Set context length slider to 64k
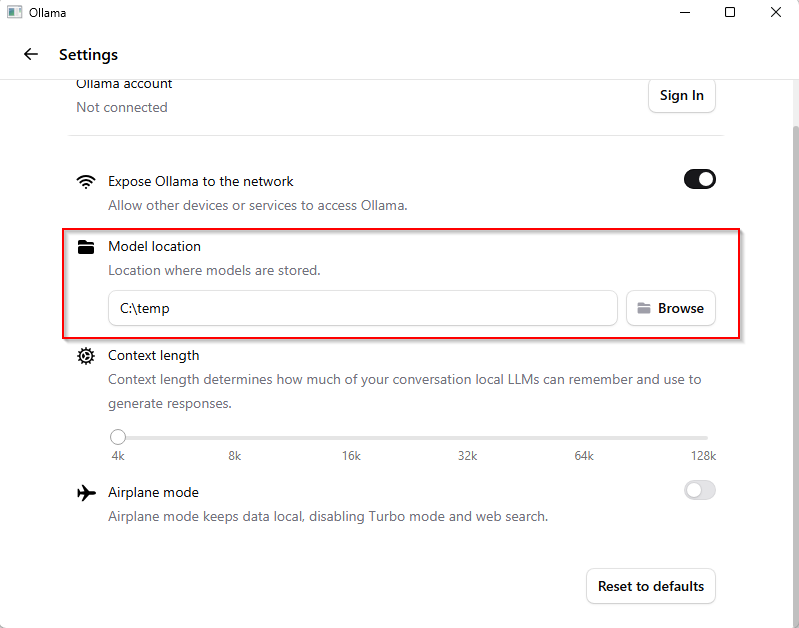Viewport: 799px width, 628px height. point(584,437)
